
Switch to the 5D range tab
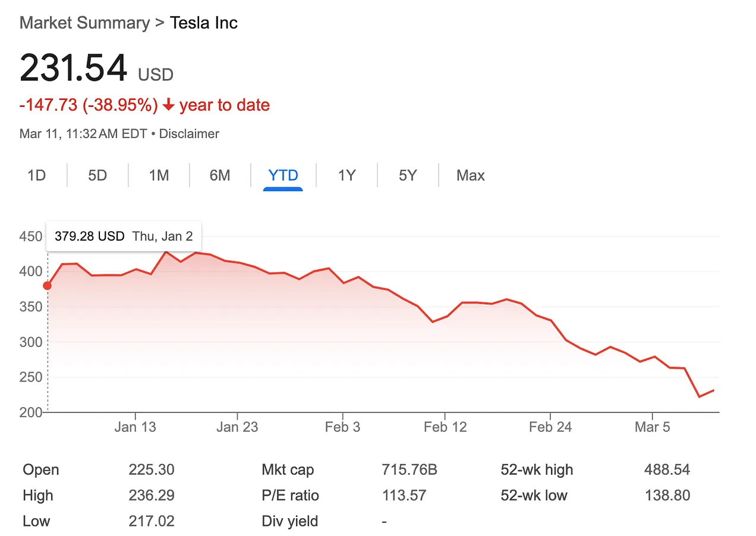(97, 176)
